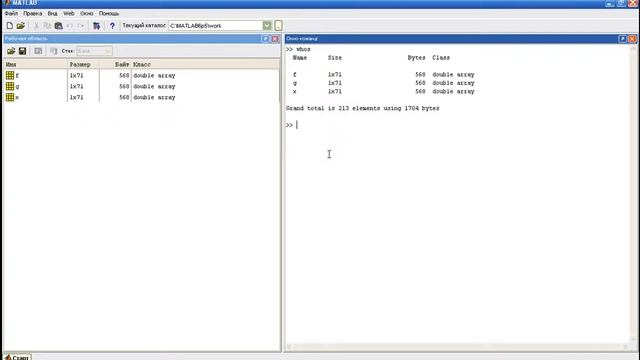This screenshot has height=360, width=640.
Task: Open file using the main toolbar folder icon
Action: [21, 26]
